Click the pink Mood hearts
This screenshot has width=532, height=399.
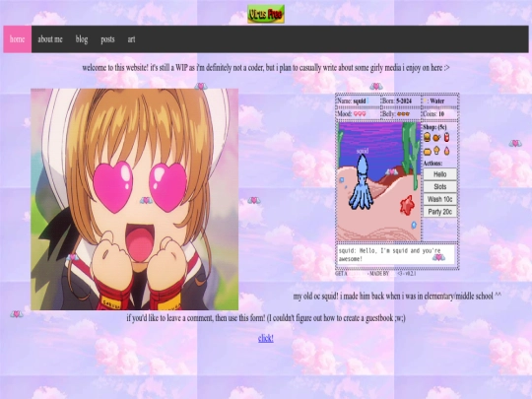tap(360, 114)
